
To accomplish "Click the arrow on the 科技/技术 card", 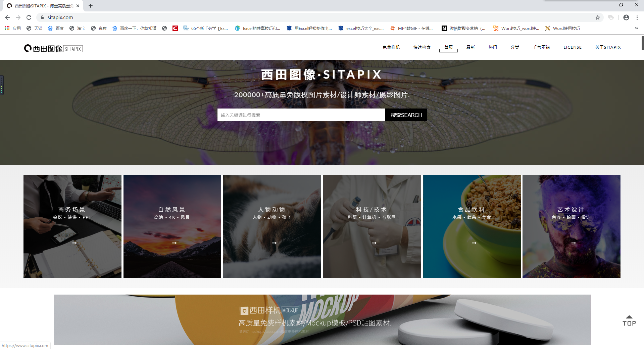I will click(x=374, y=243).
